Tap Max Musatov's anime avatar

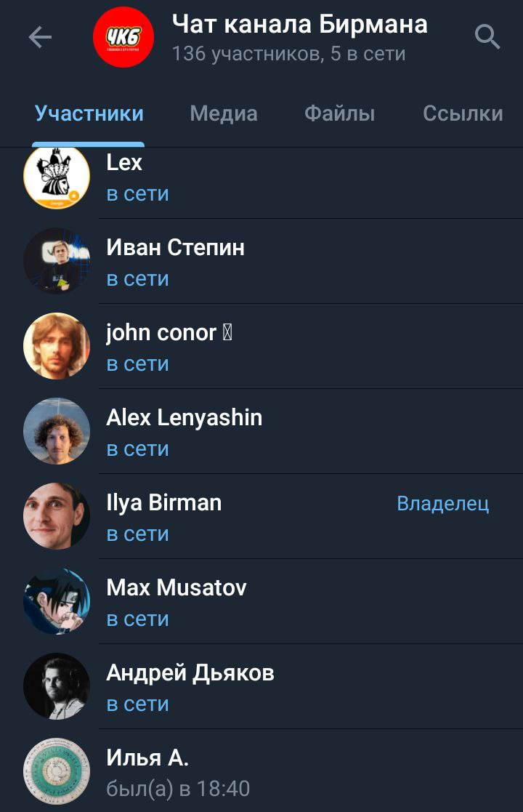57,600
